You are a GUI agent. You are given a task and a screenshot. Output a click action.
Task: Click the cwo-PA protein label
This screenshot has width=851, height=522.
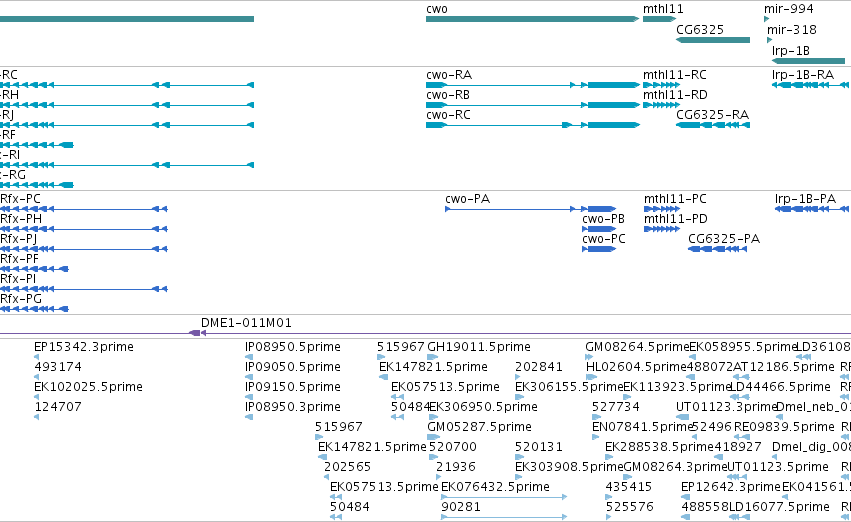(467, 199)
